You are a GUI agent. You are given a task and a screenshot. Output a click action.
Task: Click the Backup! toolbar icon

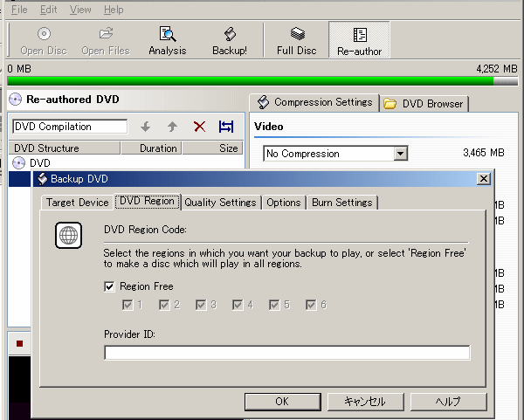point(230,40)
